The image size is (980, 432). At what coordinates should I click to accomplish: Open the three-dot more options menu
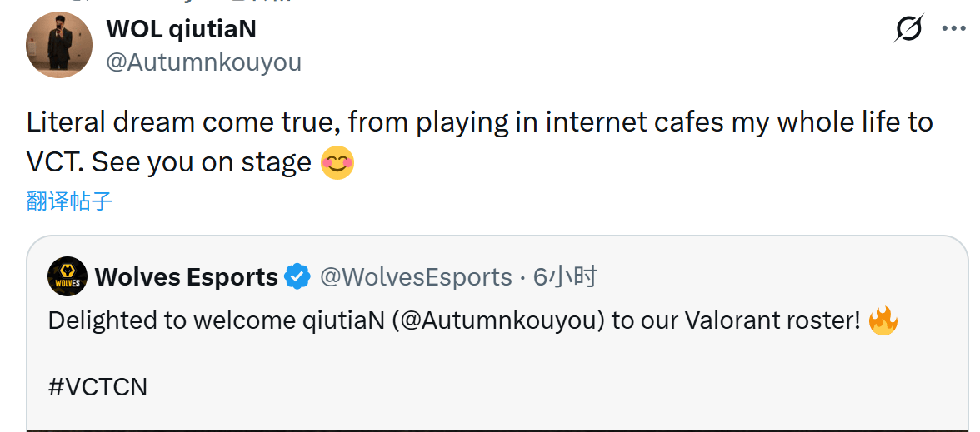coord(953,29)
